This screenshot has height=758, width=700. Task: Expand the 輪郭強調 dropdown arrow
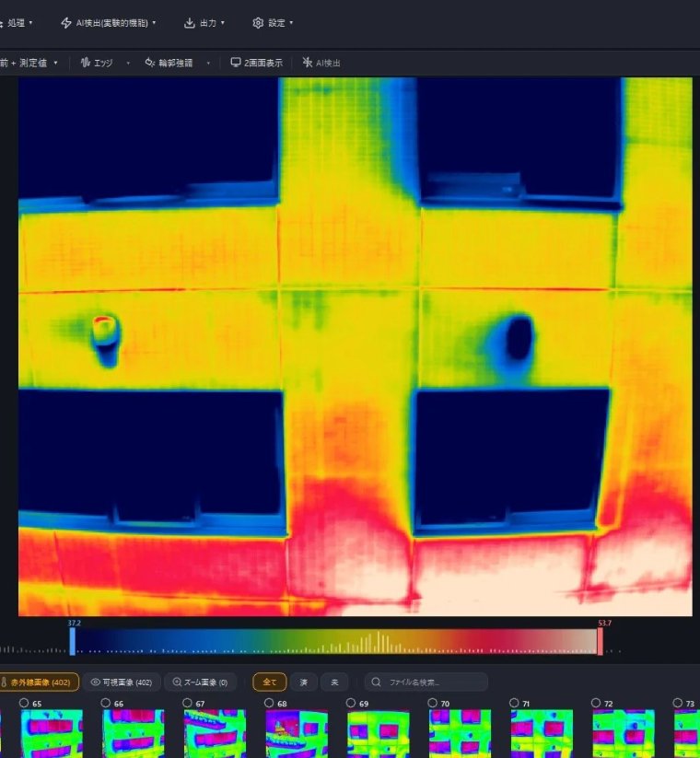click(208, 63)
